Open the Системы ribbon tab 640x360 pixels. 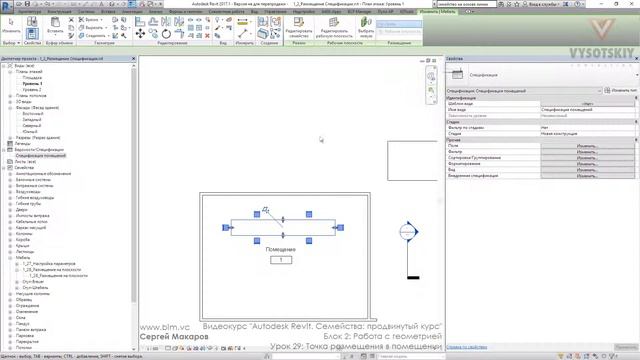point(85,11)
